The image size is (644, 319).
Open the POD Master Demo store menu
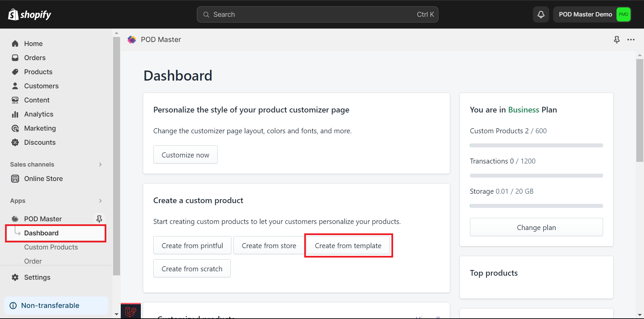point(592,14)
